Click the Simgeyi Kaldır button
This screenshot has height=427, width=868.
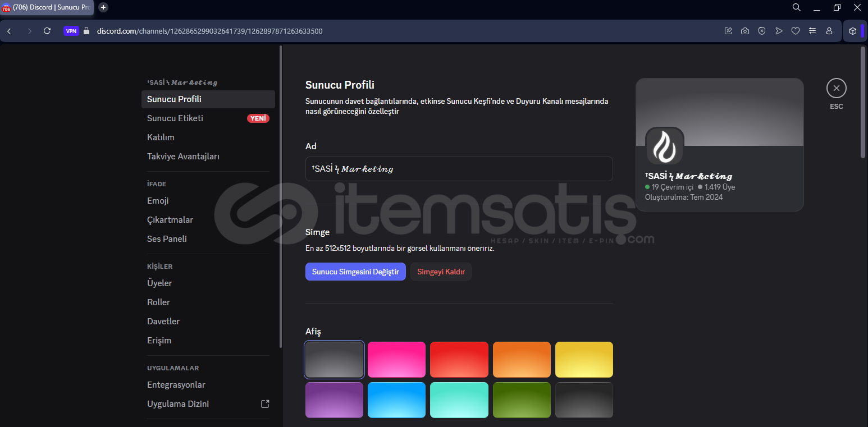[441, 272]
